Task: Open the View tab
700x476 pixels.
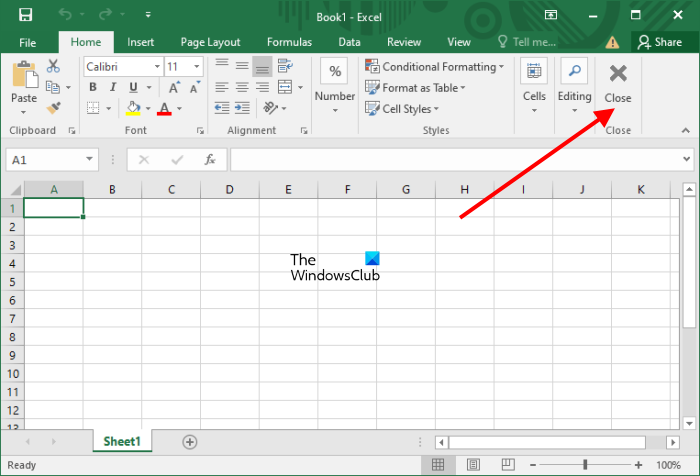Action: pyautogui.click(x=459, y=42)
